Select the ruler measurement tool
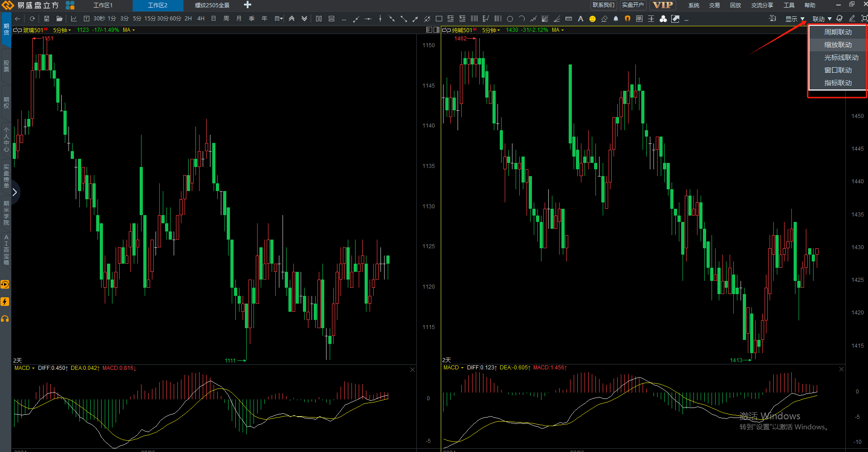The image size is (868, 452). (x=569, y=19)
